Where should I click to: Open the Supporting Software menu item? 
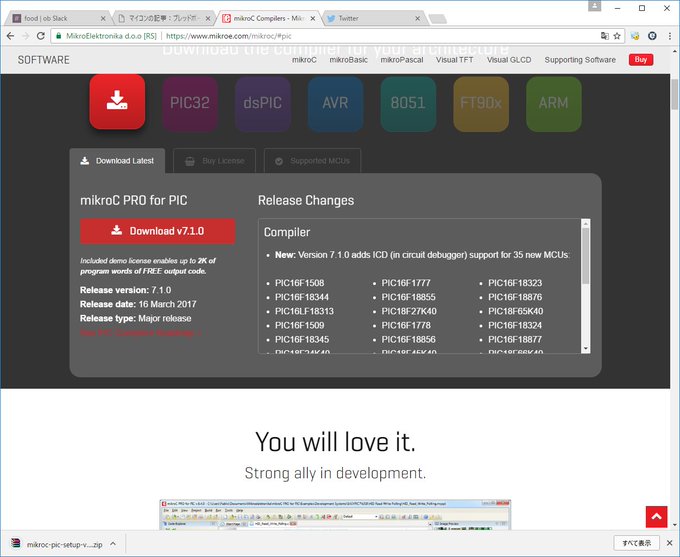[580, 60]
